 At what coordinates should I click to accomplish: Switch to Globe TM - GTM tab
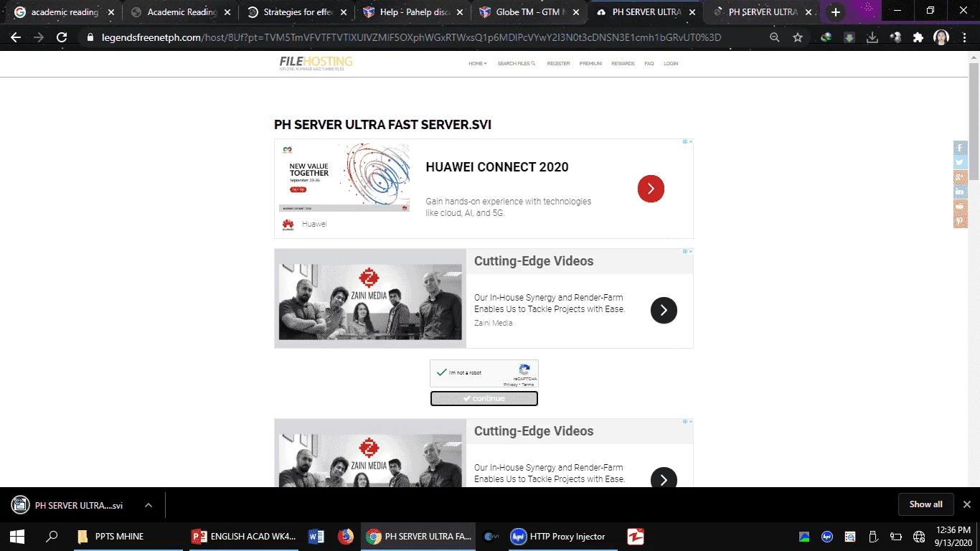[x=527, y=12]
